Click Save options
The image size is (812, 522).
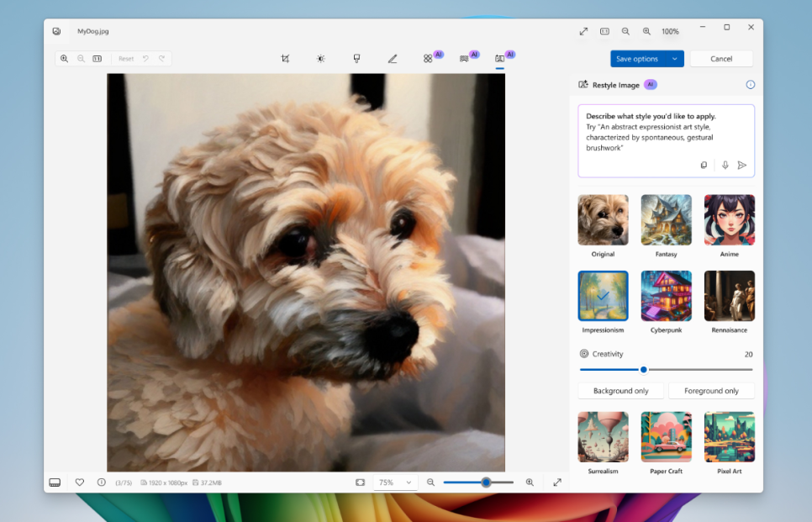(x=637, y=59)
